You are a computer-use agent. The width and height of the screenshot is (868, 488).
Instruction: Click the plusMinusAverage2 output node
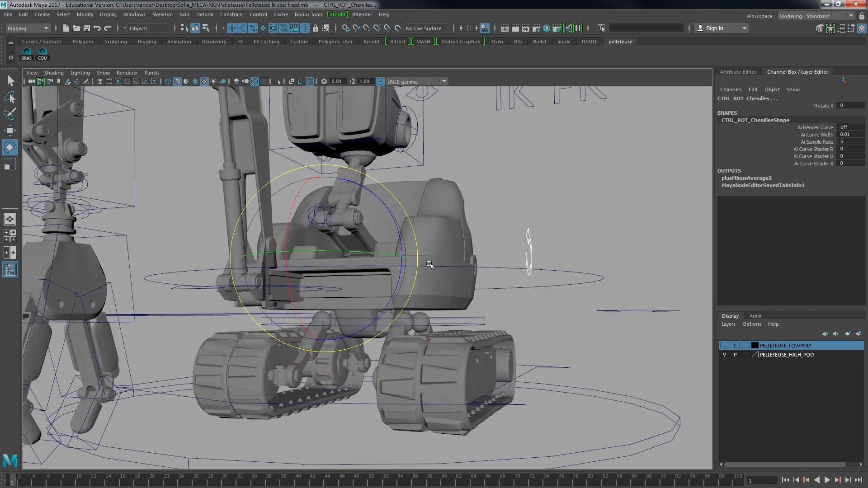(x=746, y=178)
